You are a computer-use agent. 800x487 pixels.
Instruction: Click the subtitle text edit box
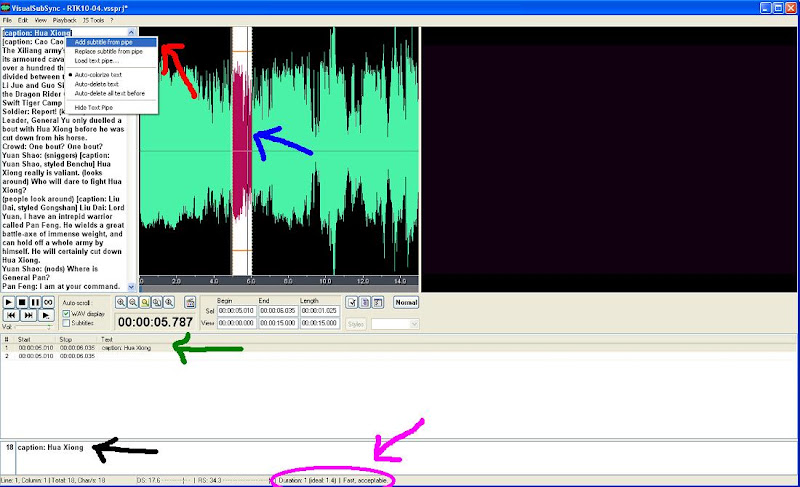tap(406, 458)
